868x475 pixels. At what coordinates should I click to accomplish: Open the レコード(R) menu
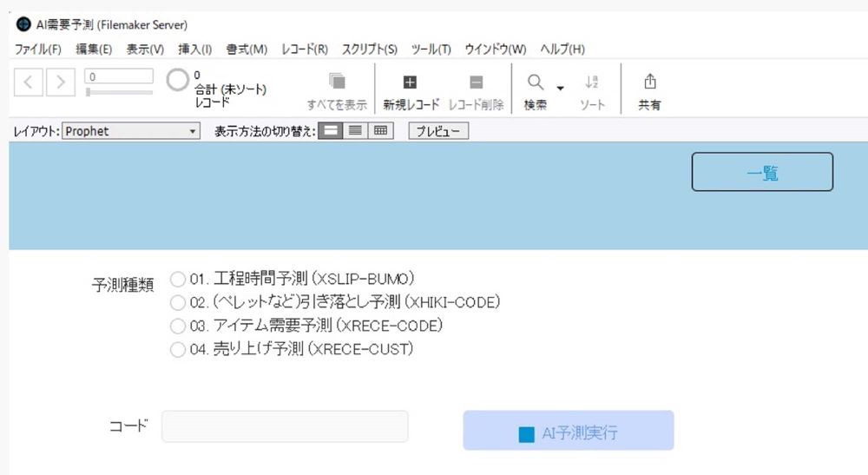(305, 49)
